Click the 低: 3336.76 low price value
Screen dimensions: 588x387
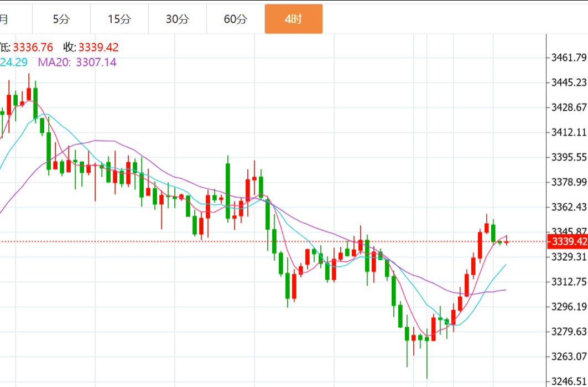pyautogui.click(x=26, y=47)
